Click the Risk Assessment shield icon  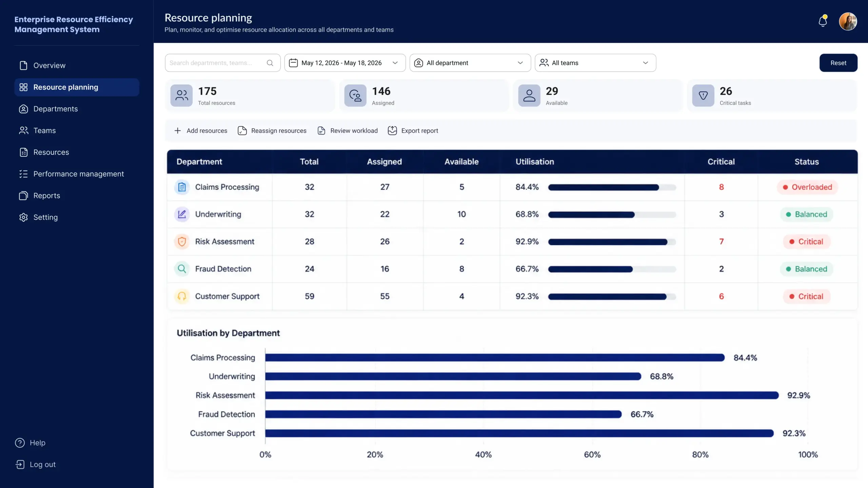click(182, 242)
